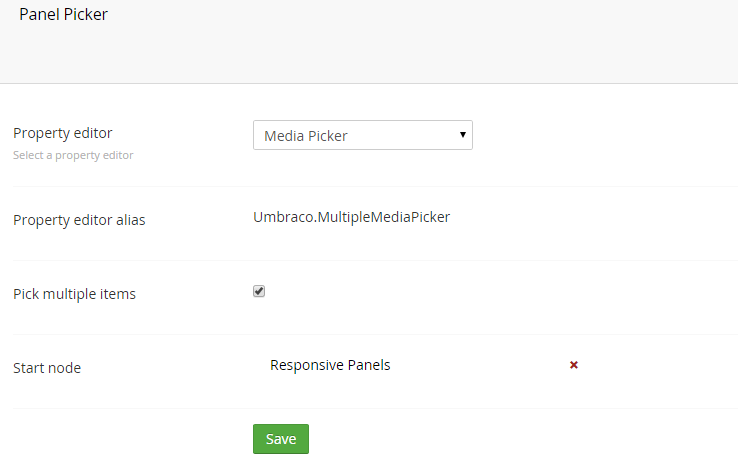Click the Media Picker text in selector
This screenshot has width=738, height=474.
coord(306,135)
